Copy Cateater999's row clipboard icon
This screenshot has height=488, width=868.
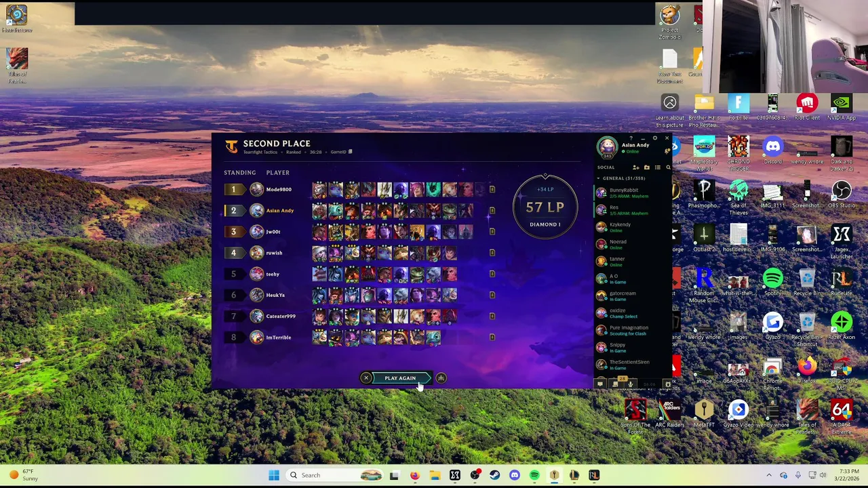pyautogui.click(x=492, y=316)
